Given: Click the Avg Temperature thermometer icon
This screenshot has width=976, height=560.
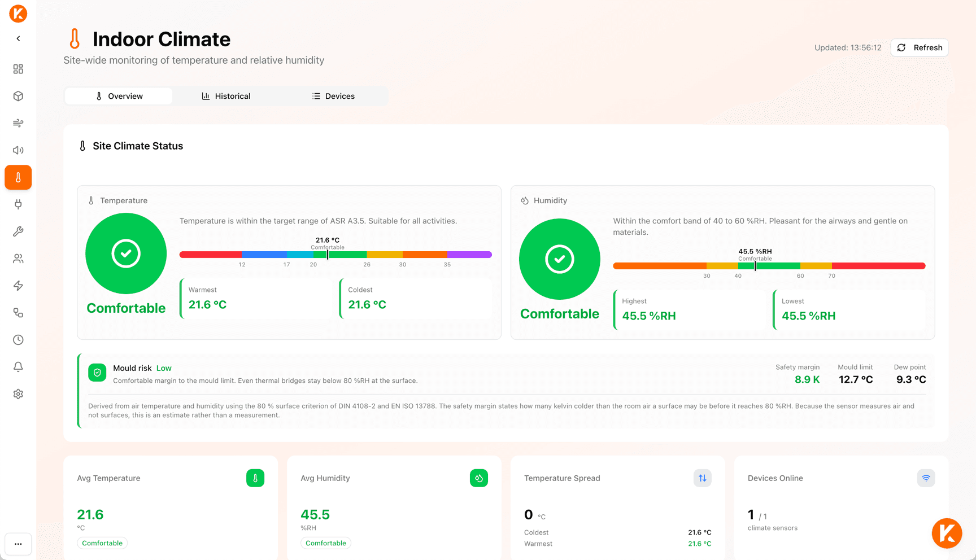Looking at the screenshot, I should [x=255, y=478].
